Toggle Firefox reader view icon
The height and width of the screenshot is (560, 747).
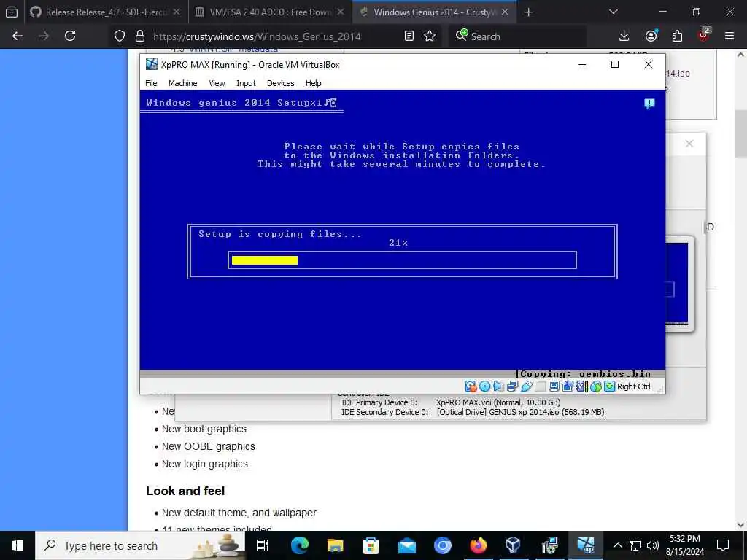[409, 36]
